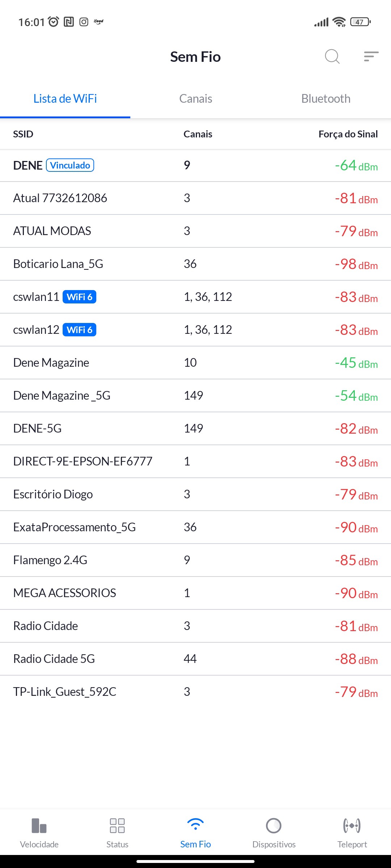This screenshot has width=391, height=868.
Task: Switch to the Bluetooth tab
Action: click(x=326, y=99)
